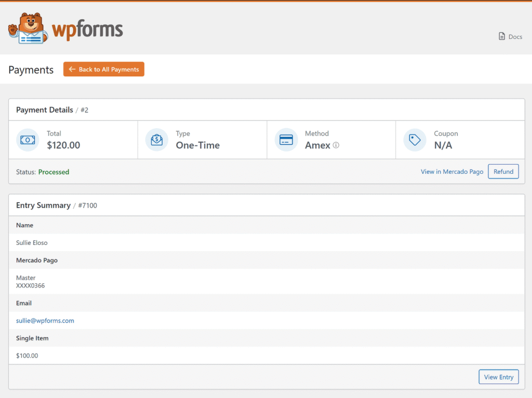Image resolution: width=532 pixels, height=398 pixels.
Task: Click the $100.00 single item value
Action: click(x=27, y=355)
